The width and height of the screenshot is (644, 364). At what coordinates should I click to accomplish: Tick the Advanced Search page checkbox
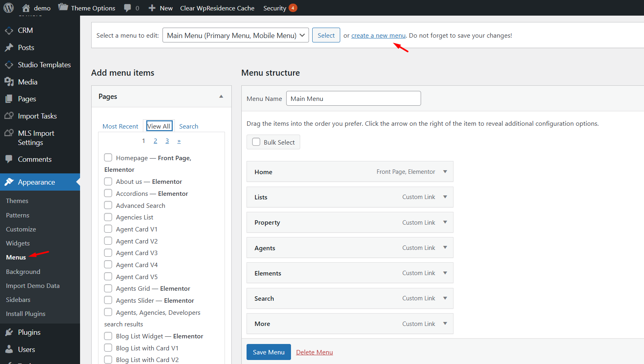(x=108, y=205)
